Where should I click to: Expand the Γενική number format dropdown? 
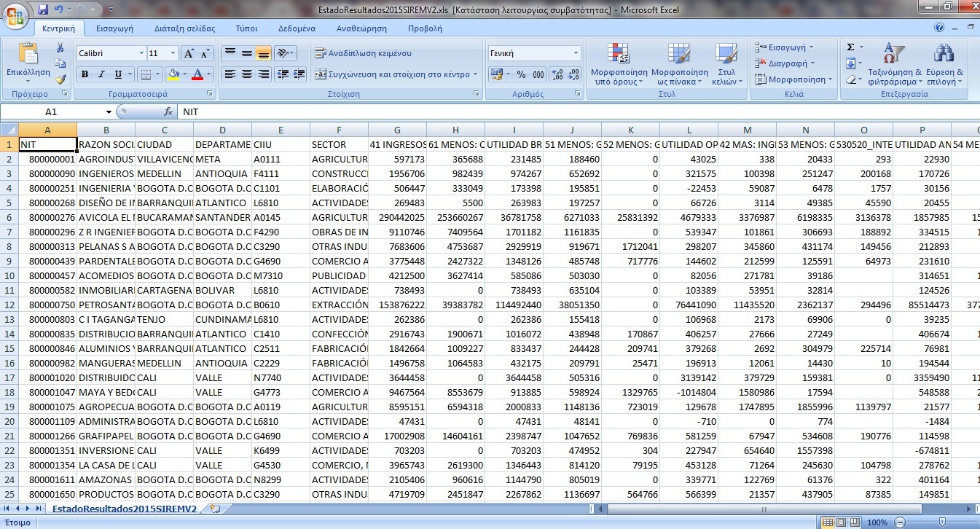pyautogui.click(x=576, y=53)
